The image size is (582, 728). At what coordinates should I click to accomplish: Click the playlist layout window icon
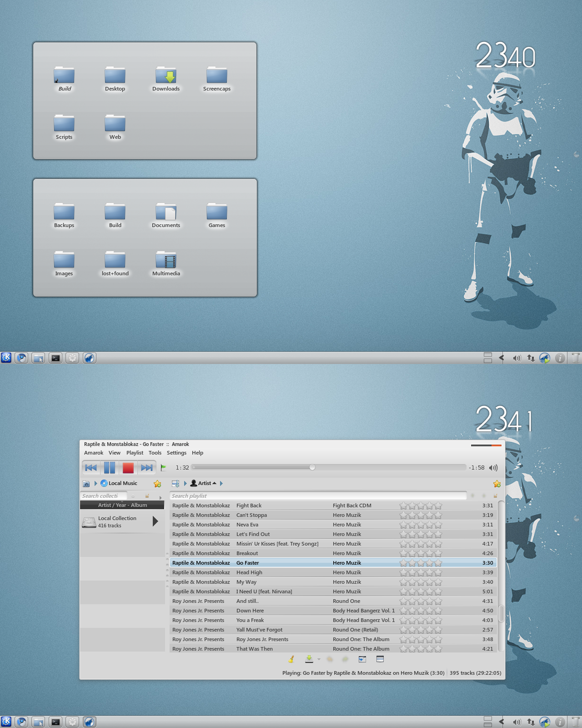(x=380, y=659)
